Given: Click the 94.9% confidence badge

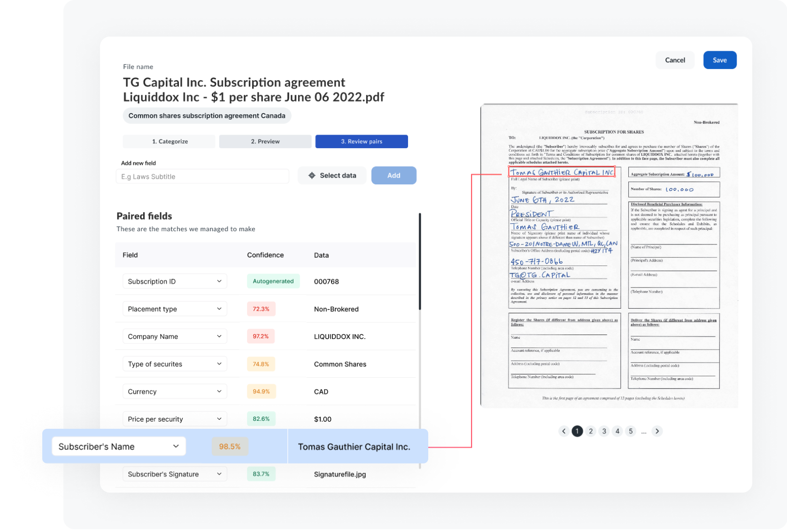Looking at the screenshot, I should [261, 391].
